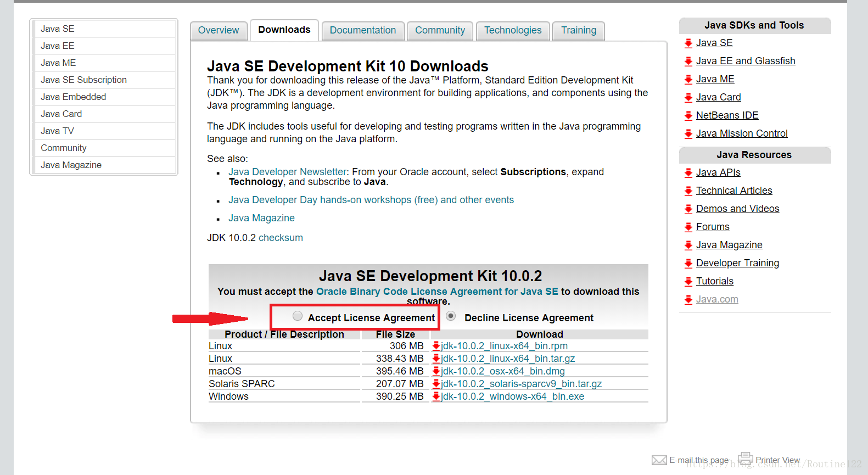This screenshot has height=475, width=868.
Task: Click arrow icon next to Tutorials
Action: click(x=688, y=281)
